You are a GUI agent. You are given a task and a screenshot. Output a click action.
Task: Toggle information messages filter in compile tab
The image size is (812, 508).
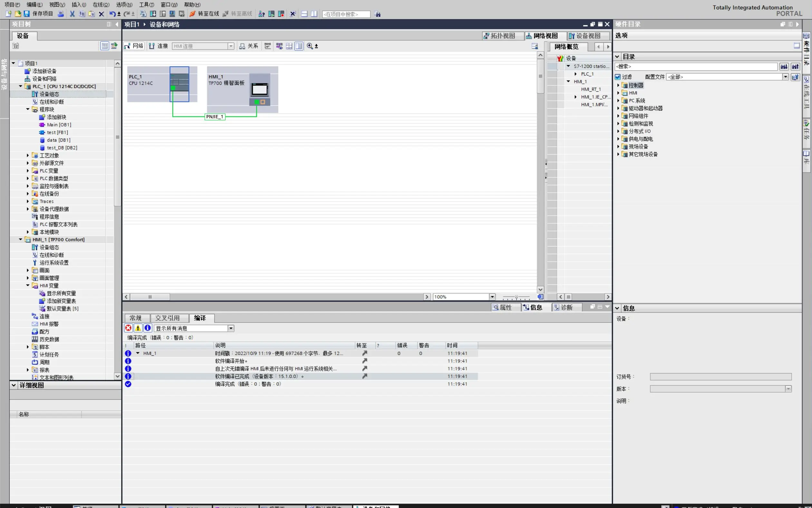(x=148, y=328)
